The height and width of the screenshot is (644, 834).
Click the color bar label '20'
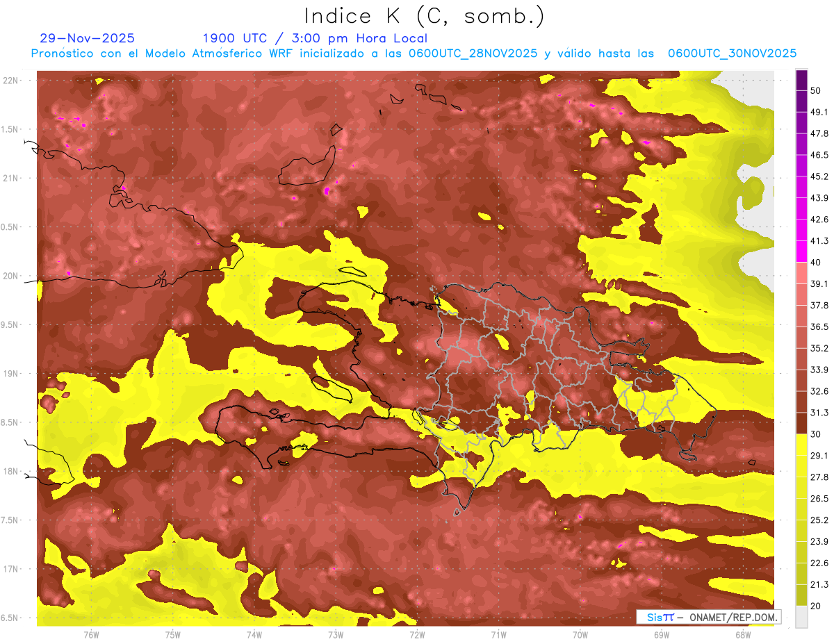(816, 606)
